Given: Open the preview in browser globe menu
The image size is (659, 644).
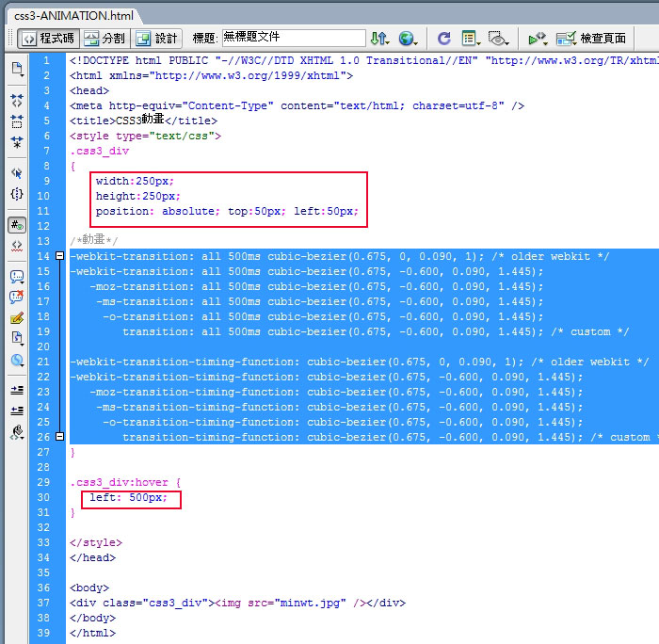Looking at the screenshot, I should [x=408, y=39].
